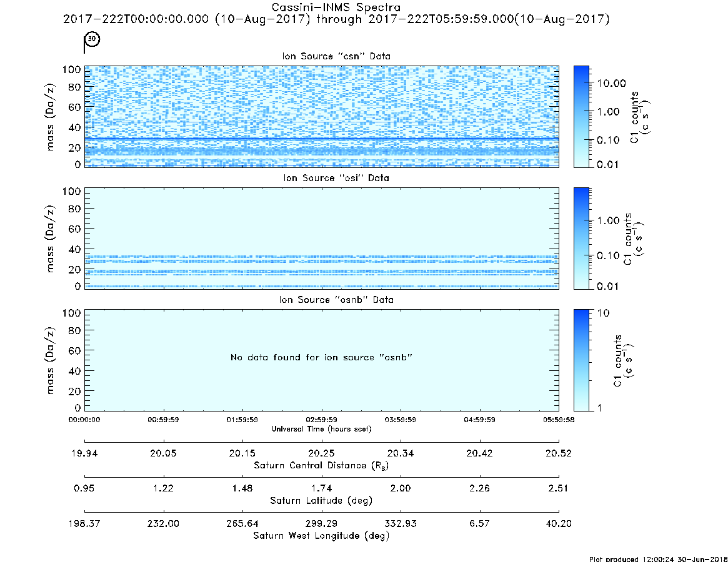728x562 pixels.
Task: Click the 20.25 Saturn distance value
Action: [x=321, y=453]
